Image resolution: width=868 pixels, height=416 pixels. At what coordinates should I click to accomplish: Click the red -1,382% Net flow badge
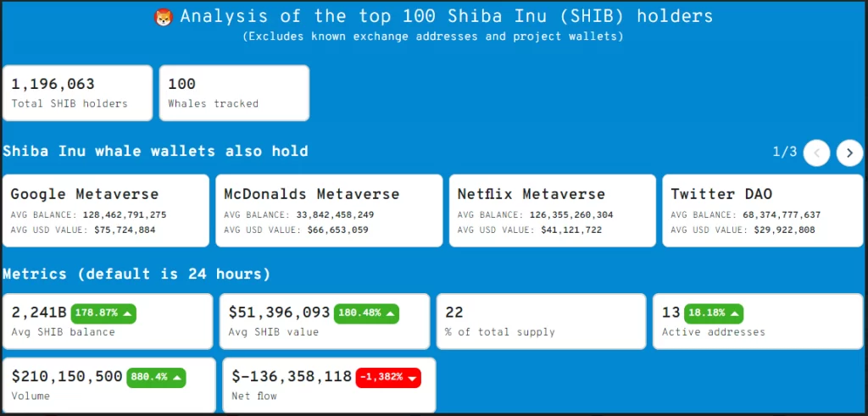click(x=388, y=378)
